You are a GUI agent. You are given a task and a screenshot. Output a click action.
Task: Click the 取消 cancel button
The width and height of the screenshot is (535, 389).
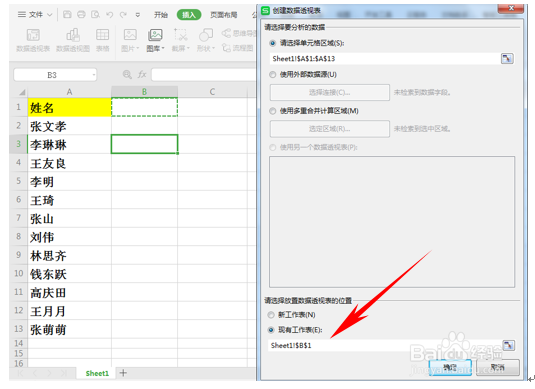point(497,368)
